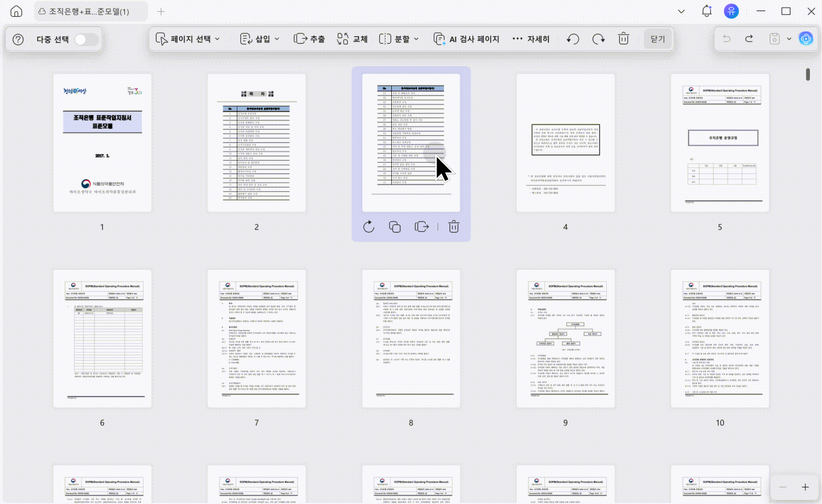Open the 자세히 more options menu
822x504 pixels.
coord(531,39)
